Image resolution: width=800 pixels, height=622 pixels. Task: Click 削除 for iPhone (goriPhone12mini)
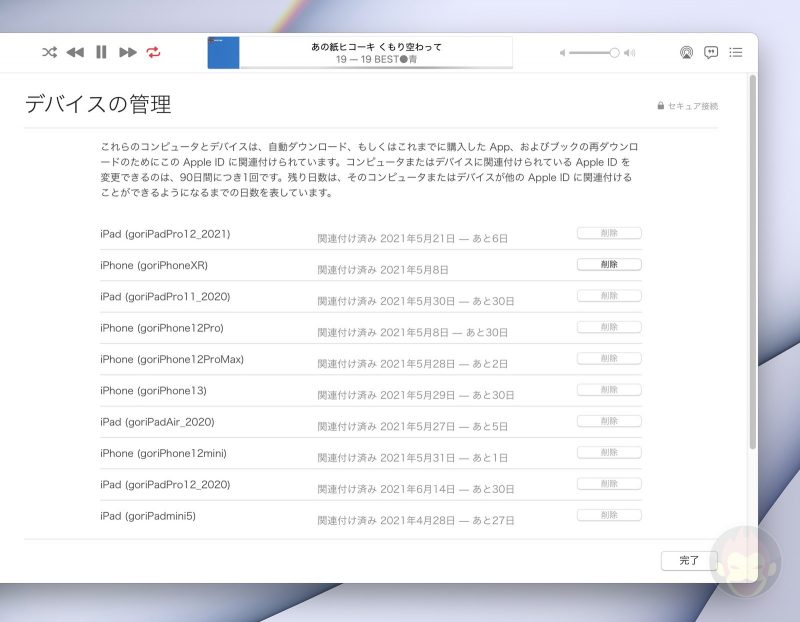point(609,453)
